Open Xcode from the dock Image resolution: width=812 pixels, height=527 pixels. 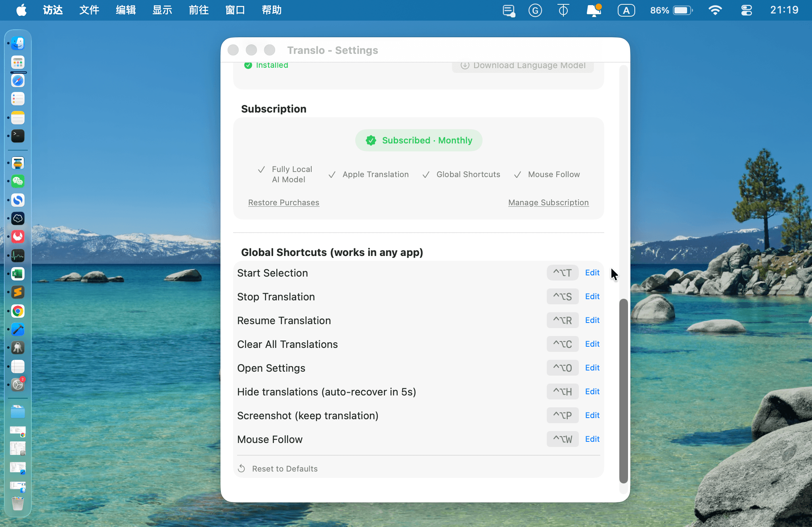[x=18, y=329]
